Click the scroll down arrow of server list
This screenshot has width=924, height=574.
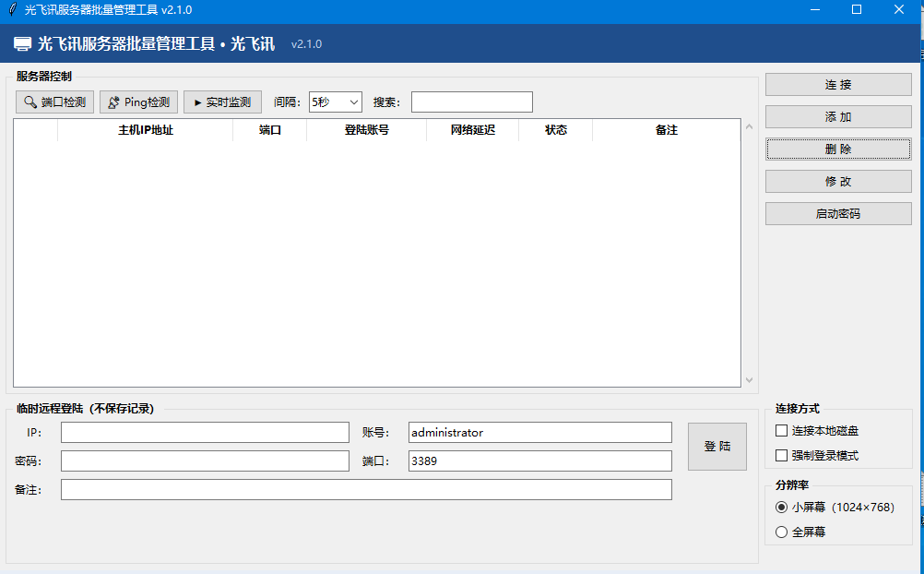[x=749, y=380]
